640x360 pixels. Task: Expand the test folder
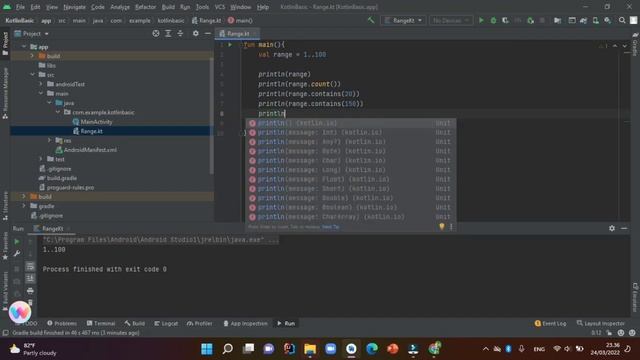[x=41, y=159]
